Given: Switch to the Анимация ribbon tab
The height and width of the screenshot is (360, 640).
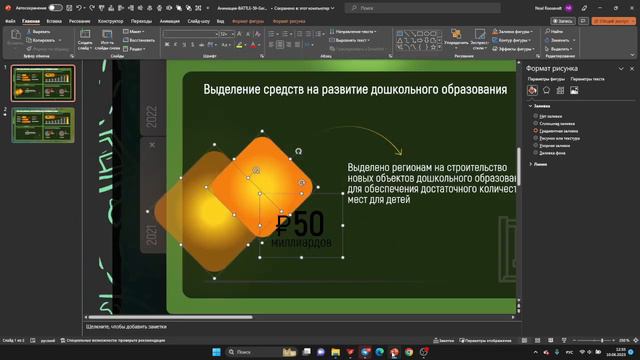Looking at the screenshot, I should [x=169, y=21].
